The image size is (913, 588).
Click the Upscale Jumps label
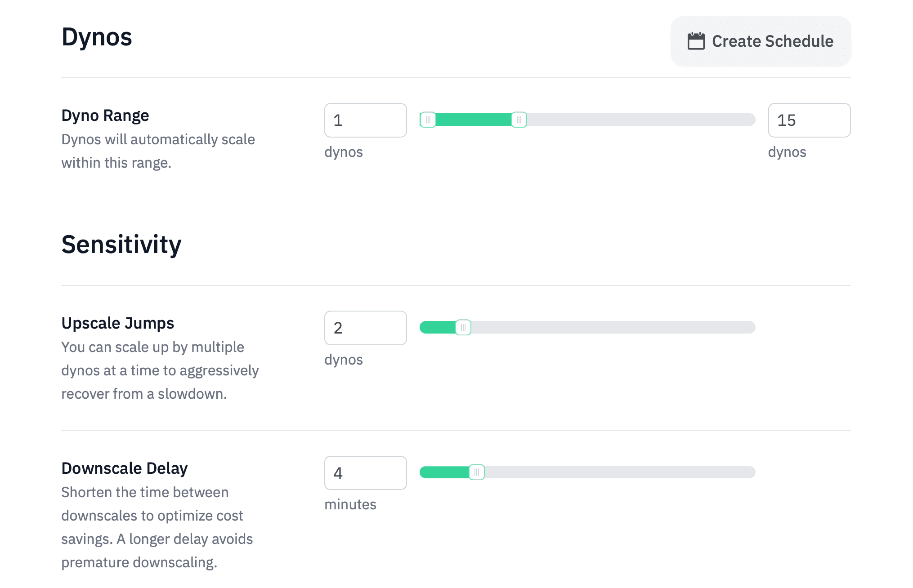118,323
